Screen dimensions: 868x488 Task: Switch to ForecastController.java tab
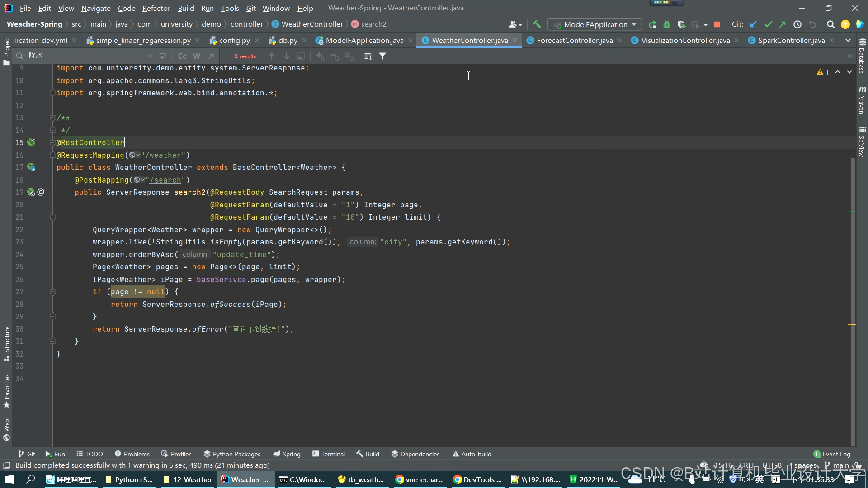[574, 40]
